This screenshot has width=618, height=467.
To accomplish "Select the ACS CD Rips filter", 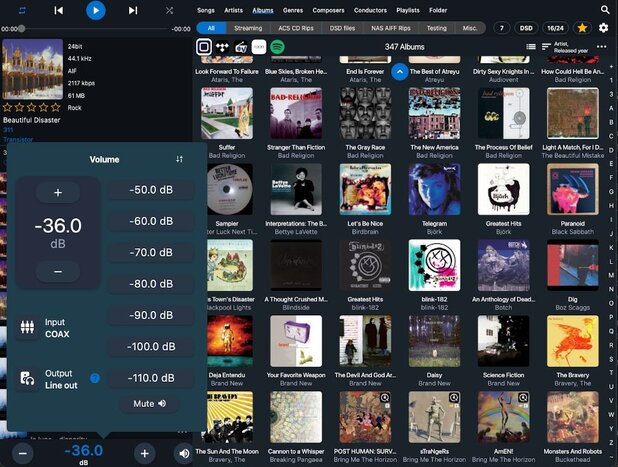I will (x=296, y=28).
